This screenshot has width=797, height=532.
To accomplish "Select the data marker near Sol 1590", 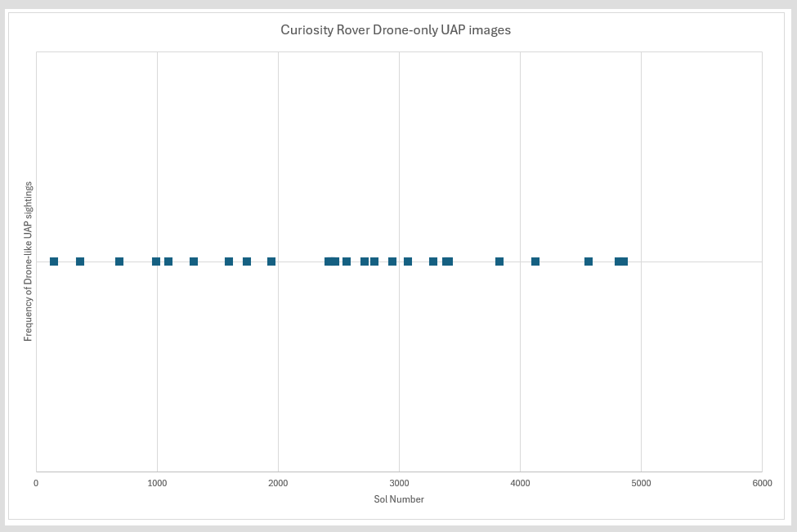I will tap(229, 262).
